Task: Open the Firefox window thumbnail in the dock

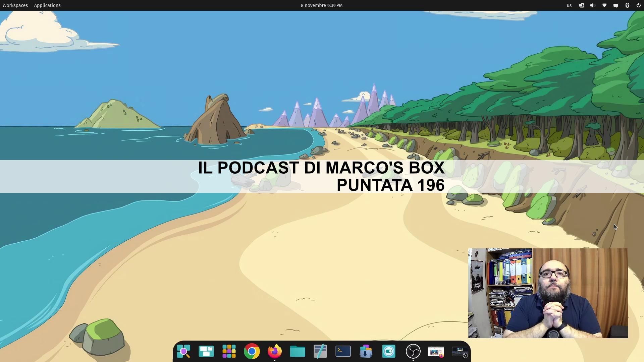Action: (436, 352)
